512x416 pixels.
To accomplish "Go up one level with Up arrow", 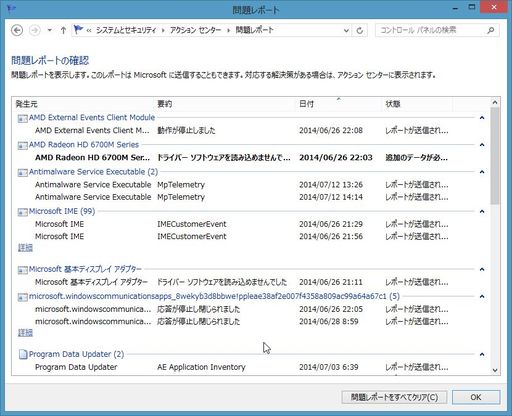I will click(63, 30).
